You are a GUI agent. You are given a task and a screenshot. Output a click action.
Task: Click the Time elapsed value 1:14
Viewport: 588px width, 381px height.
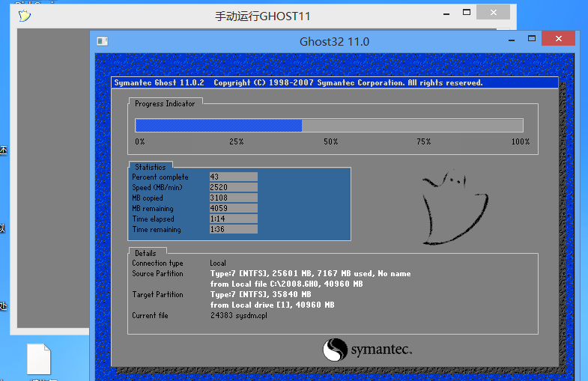click(233, 219)
